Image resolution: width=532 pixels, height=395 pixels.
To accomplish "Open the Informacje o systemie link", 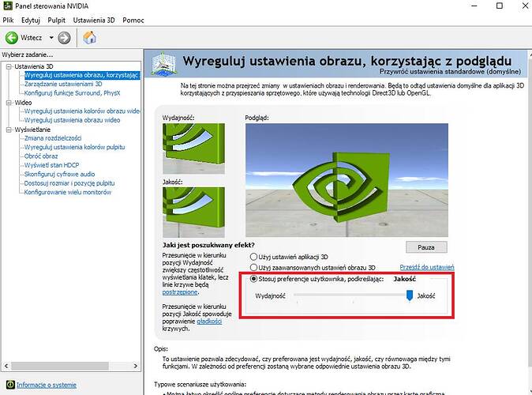I will point(47,385).
